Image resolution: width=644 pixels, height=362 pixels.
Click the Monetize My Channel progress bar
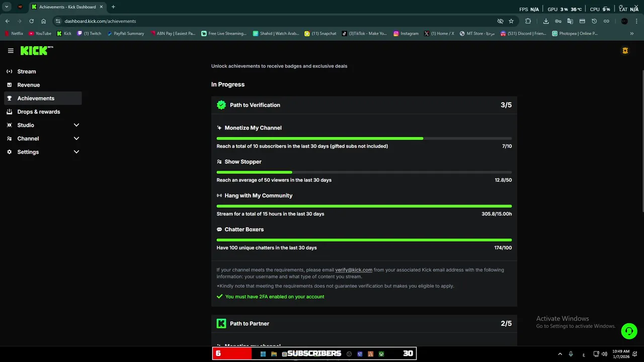pos(364,138)
